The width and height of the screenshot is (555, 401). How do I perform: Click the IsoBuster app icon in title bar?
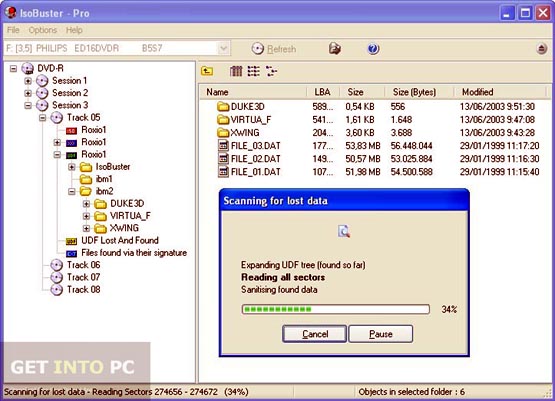tap(11, 12)
